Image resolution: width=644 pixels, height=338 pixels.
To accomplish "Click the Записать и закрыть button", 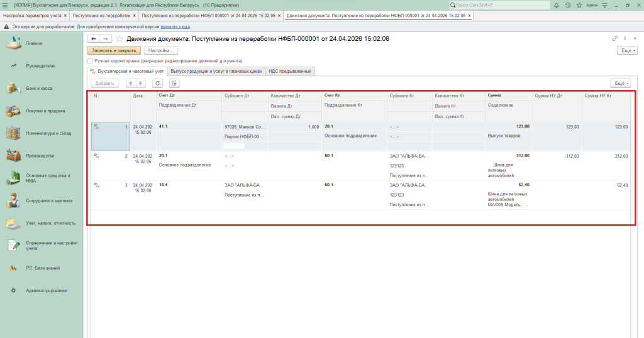I will click(114, 50).
